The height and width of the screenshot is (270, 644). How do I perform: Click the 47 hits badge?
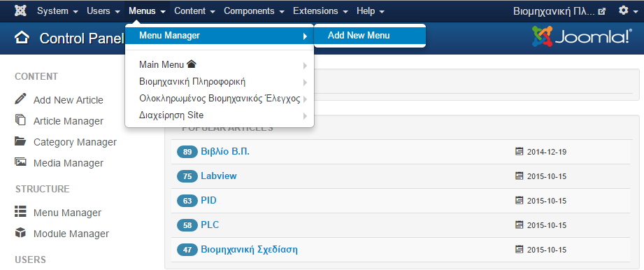(187, 250)
